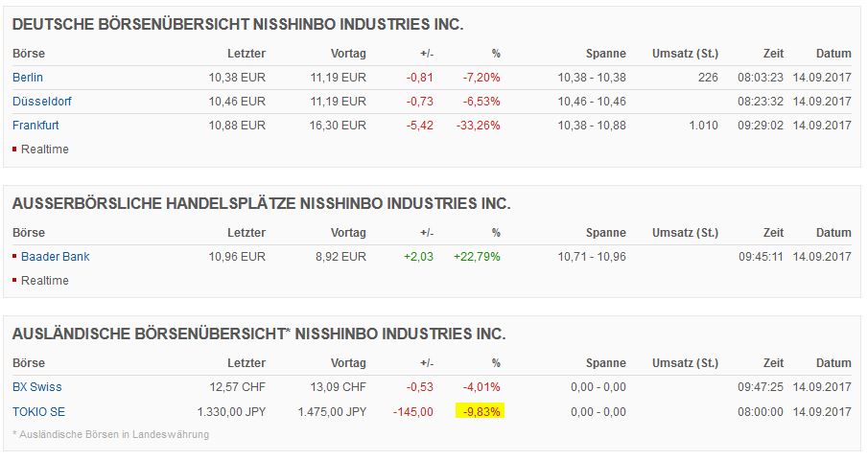The width and height of the screenshot is (868, 461).
Task: Click the Realtime legend icon under Frankfurt row
Action: (x=15, y=150)
